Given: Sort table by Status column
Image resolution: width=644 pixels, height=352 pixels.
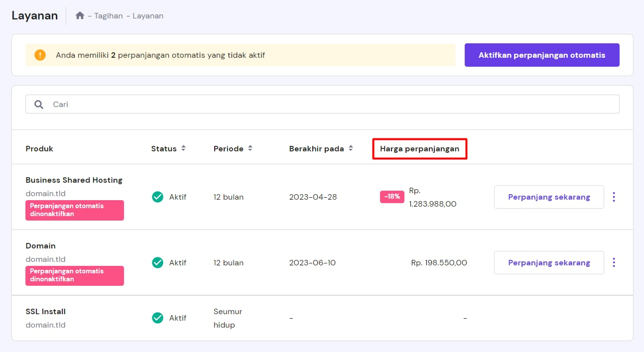Looking at the screenshot, I should [183, 148].
